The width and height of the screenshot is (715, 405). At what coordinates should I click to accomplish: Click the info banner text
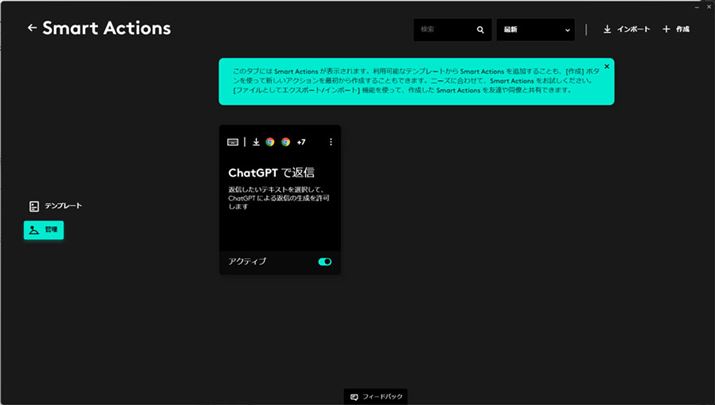(x=416, y=81)
